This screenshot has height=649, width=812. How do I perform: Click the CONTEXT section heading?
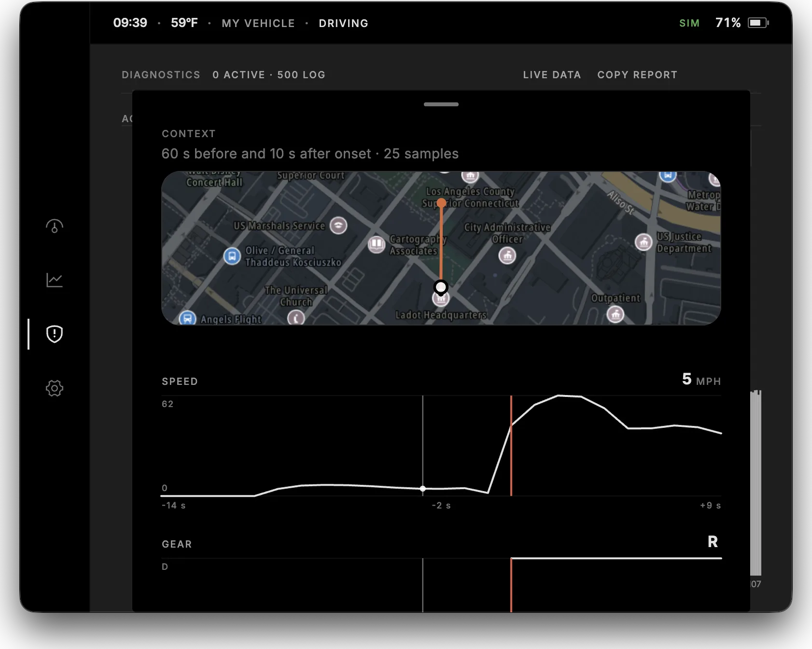189,134
